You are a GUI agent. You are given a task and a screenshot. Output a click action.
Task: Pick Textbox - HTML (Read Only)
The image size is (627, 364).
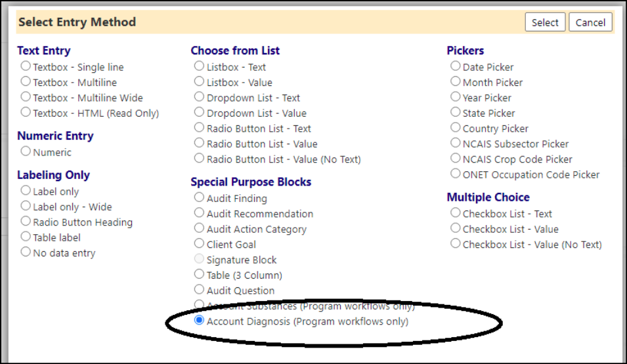click(x=26, y=112)
